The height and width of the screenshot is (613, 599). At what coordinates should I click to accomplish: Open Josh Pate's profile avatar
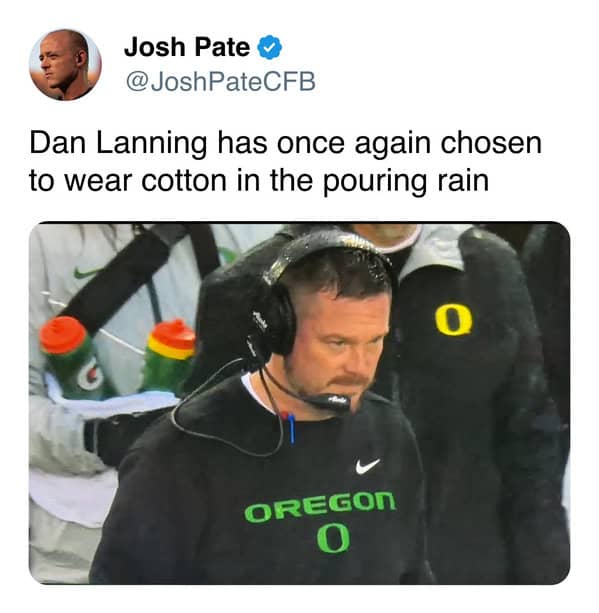[65, 65]
